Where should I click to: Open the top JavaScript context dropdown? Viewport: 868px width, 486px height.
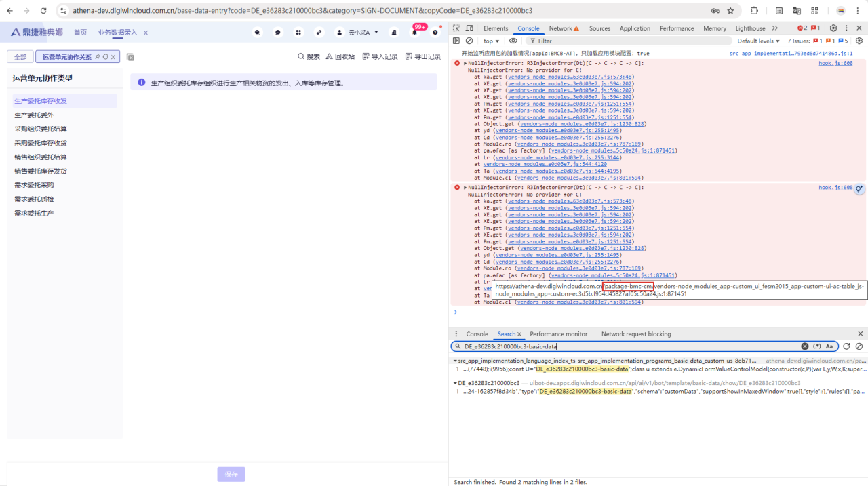(x=492, y=41)
